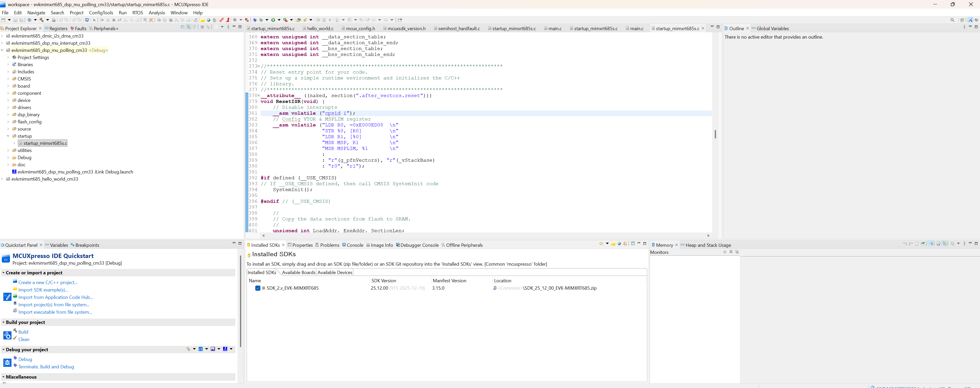Click the Build hammer icon in Quickstart
Viewport: 980px width, 388px height.
[x=15, y=331]
